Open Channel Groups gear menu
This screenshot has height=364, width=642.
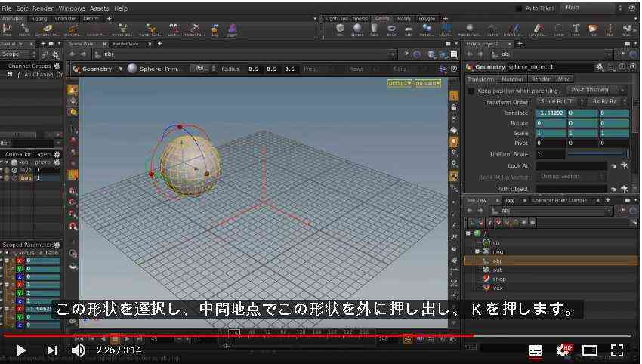57,66
